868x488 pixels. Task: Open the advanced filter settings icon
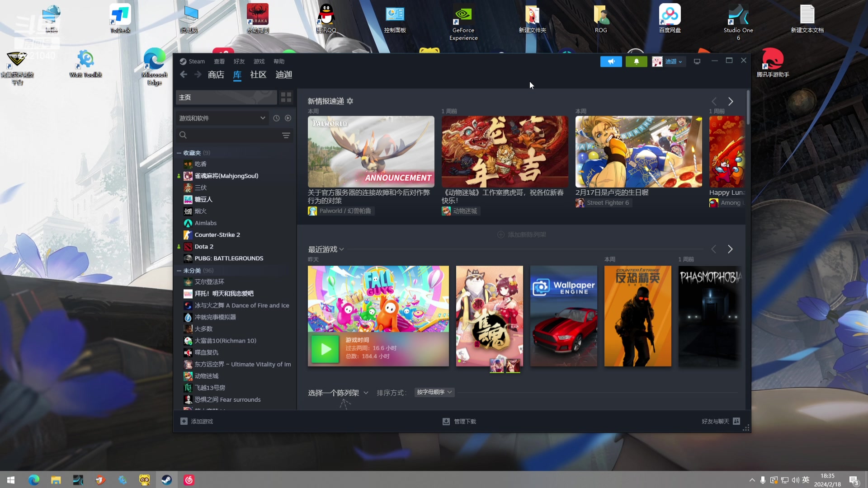coord(286,135)
